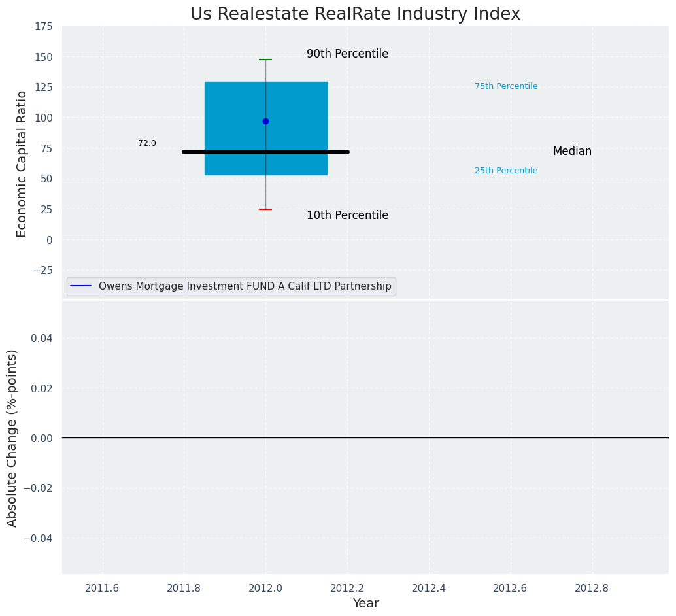
Task: Click the 'Year' x-axis label
Action: (365, 604)
